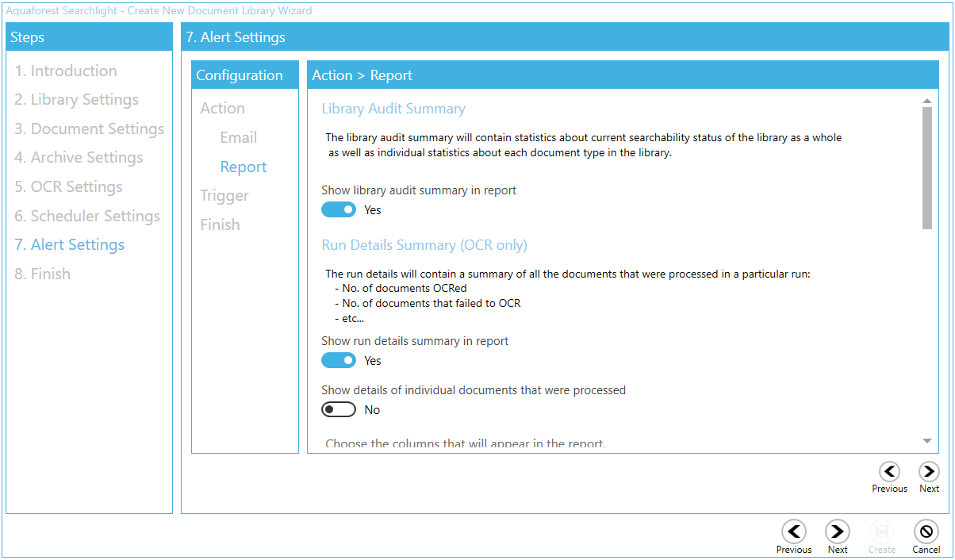955x560 pixels.
Task: Go to step 2 Library Settings
Action: coord(76,99)
